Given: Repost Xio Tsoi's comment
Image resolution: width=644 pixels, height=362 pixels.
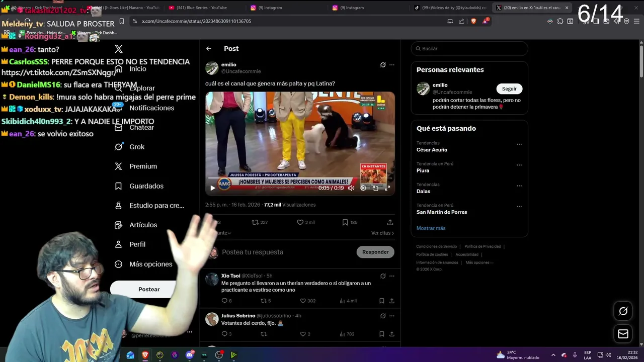Looking at the screenshot, I should pos(265,301).
